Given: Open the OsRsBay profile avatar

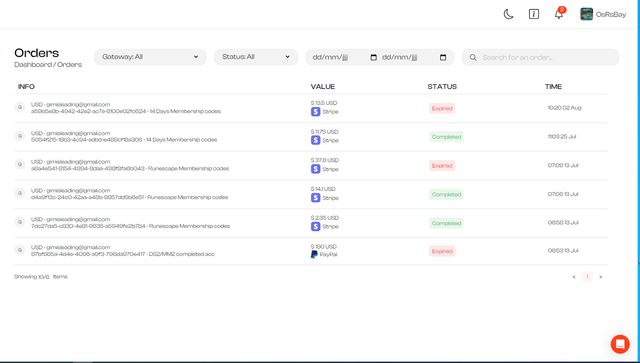Looking at the screenshot, I should pyautogui.click(x=587, y=14).
